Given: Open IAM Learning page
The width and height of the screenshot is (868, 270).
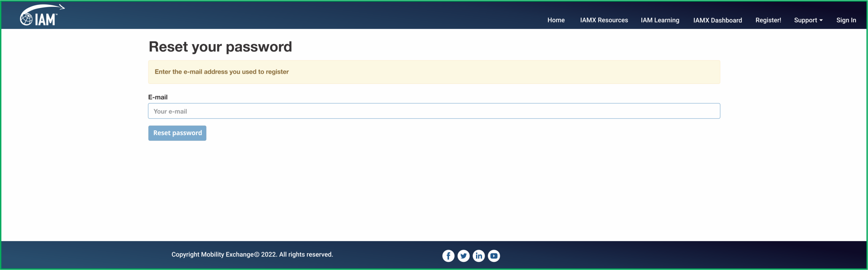Looking at the screenshot, I should click(660, 20).
